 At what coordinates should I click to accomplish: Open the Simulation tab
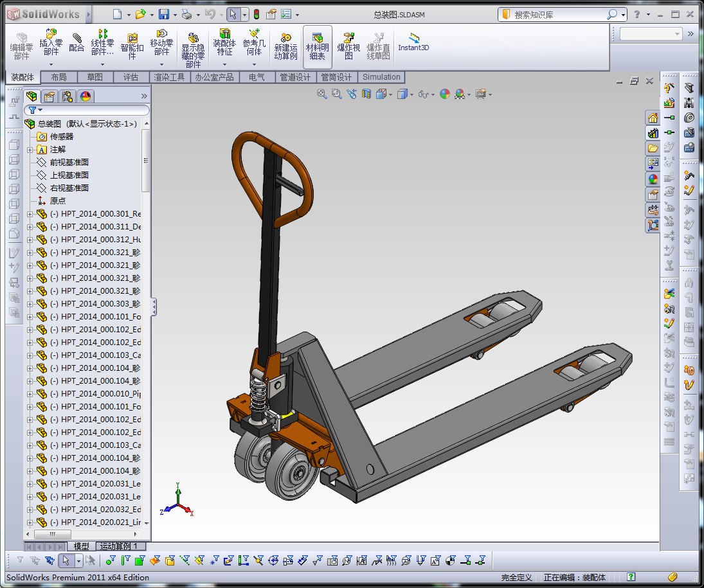(381, 77)
